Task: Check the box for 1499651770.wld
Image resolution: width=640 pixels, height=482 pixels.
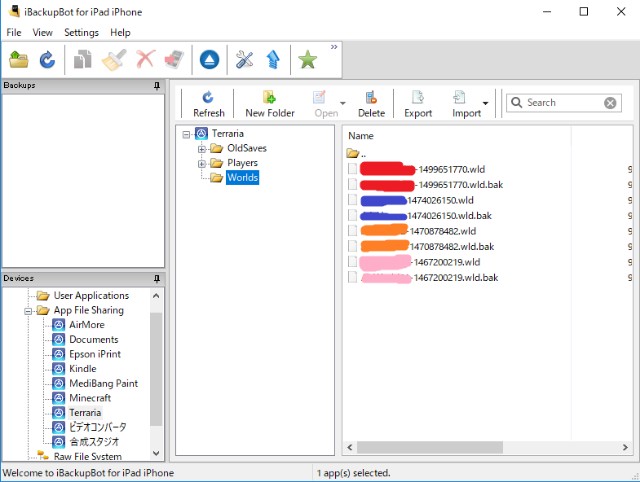Action: [x=353, y=169]
